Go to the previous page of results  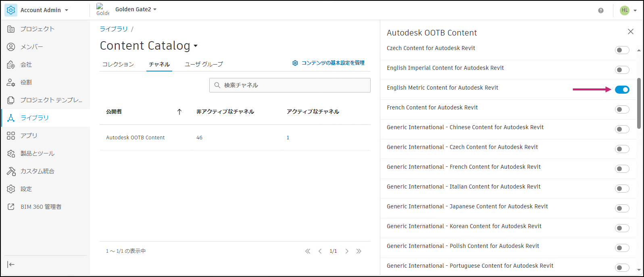(320, 251)
